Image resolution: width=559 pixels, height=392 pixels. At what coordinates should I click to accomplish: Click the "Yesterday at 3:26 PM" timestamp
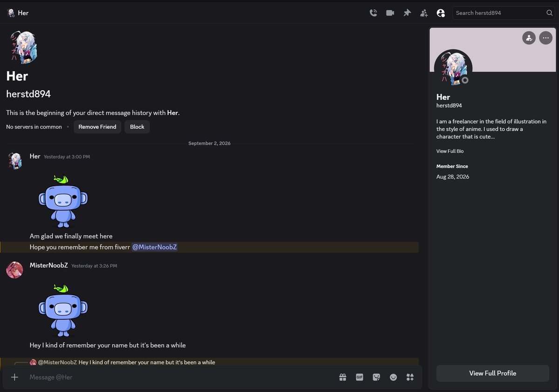coord(94,266)
